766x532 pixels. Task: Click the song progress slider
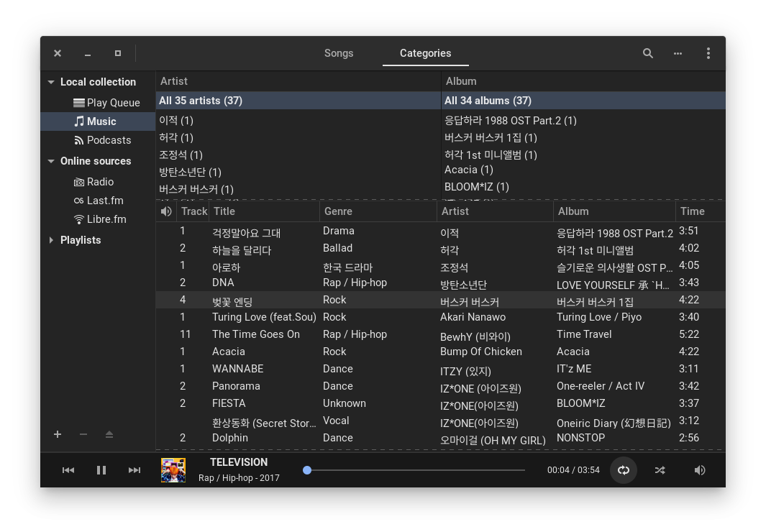point(416,470)
